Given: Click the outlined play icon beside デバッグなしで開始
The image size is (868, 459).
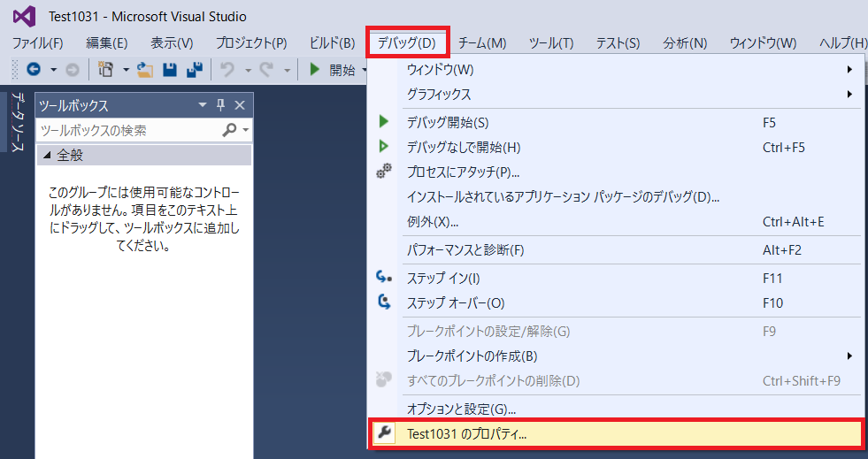Looking at the screenshot, I should tap(384, 147).
